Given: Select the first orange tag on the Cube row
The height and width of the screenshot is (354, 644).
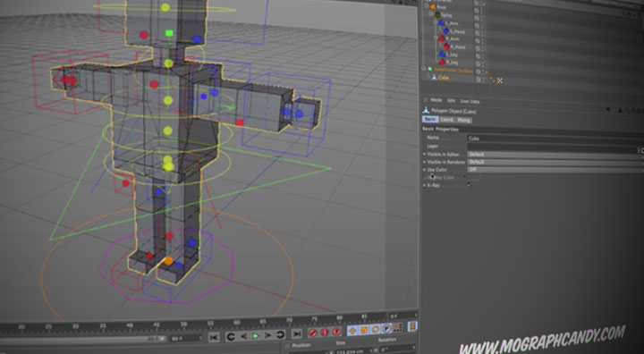Looking at the screenshot, I should 493,80.
